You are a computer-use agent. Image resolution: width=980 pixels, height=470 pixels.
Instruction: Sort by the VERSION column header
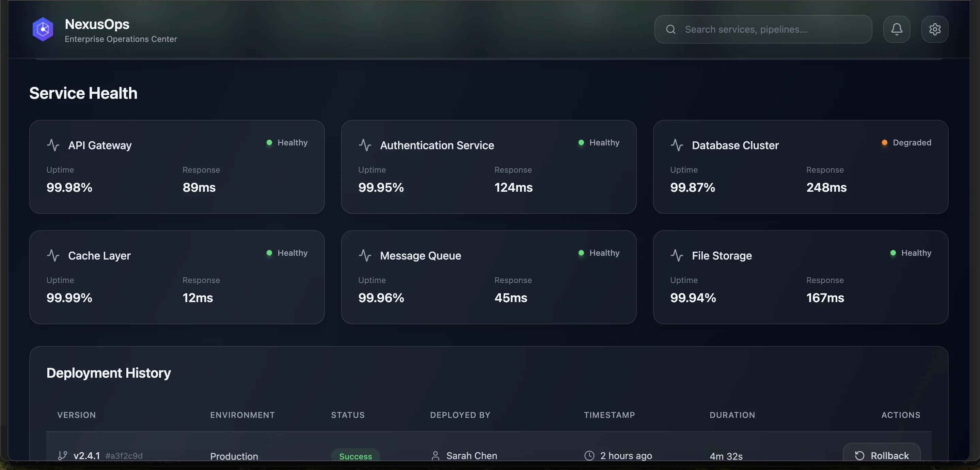pyautogui.click(x=77, y=415)
